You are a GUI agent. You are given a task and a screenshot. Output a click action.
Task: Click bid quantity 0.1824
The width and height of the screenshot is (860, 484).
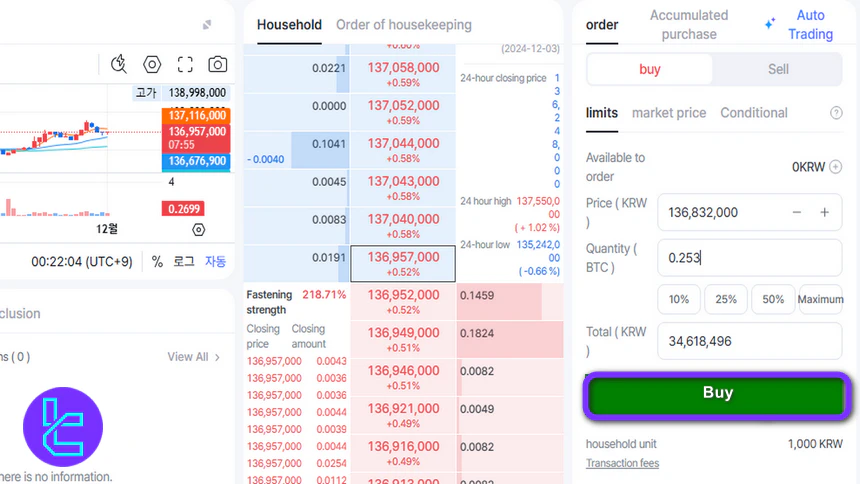coord(477,333)
